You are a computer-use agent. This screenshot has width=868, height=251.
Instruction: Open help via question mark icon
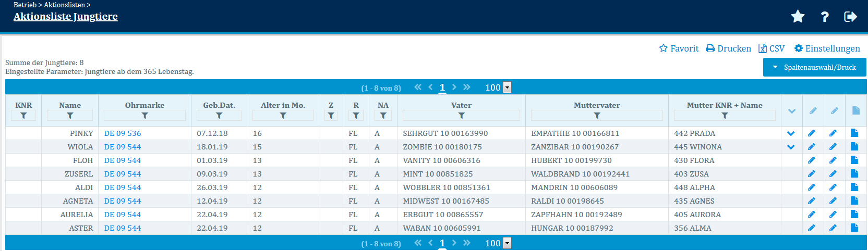click(825, 17)
